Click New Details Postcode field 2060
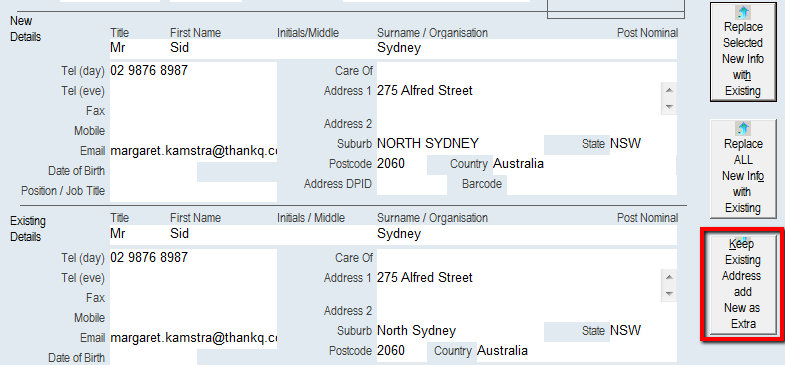 [402, 164]
